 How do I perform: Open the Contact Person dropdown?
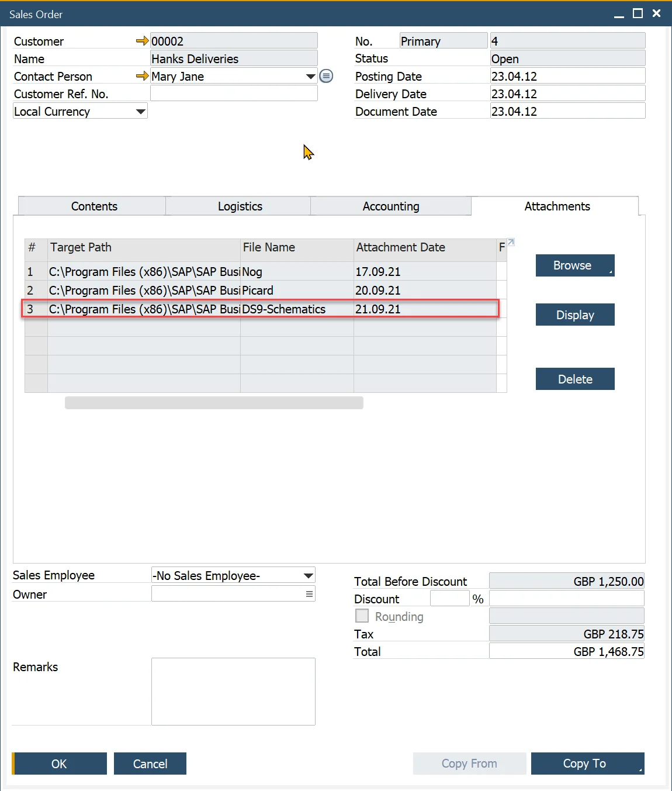[x=310, y=77]
